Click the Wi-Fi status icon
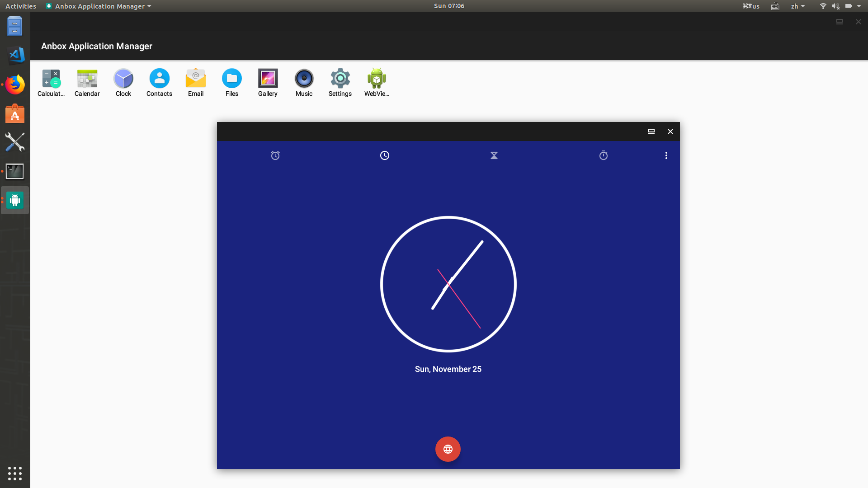The width and height of the screenshot is (868, 488). tap(823, 6)
